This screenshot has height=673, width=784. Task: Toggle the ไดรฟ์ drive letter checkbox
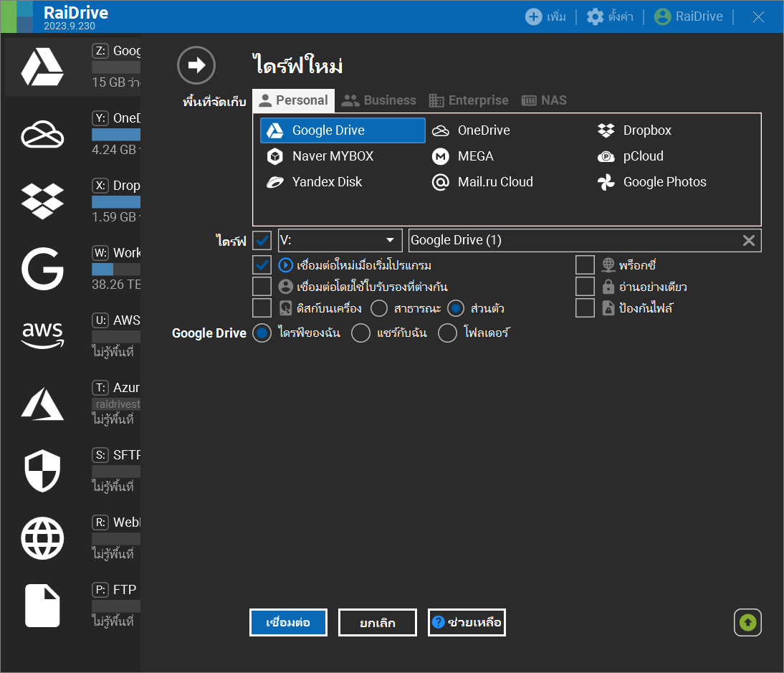click(x=262, y=241)
